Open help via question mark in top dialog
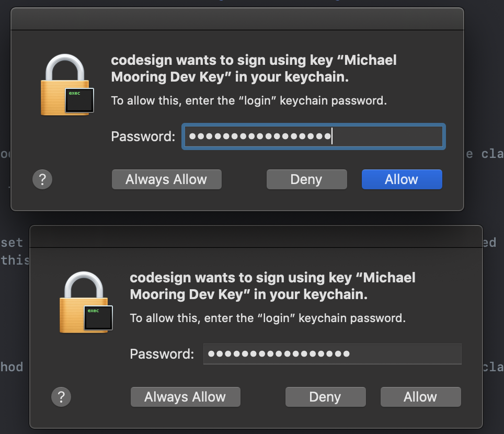Viewport: 504px width, 434px height. point(42,179)
